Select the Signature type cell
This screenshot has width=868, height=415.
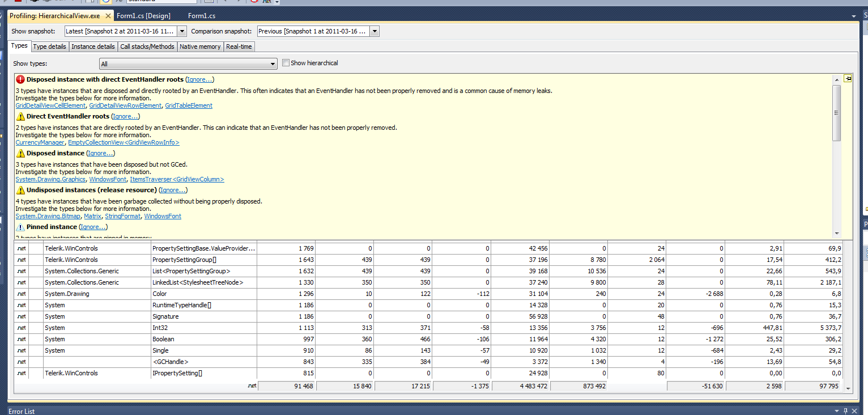coord(204,316)
